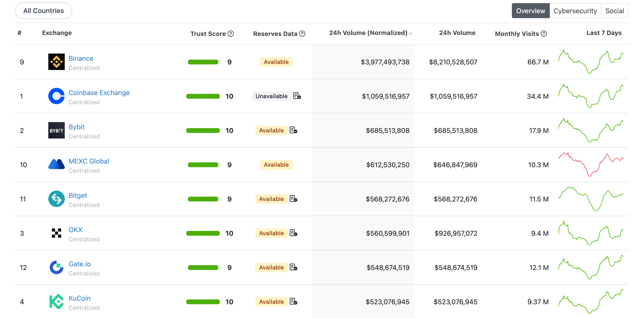Switch to the Overview tab
Image resolution: width=644 pixels, height=318 pixels.
pos(530,11)
